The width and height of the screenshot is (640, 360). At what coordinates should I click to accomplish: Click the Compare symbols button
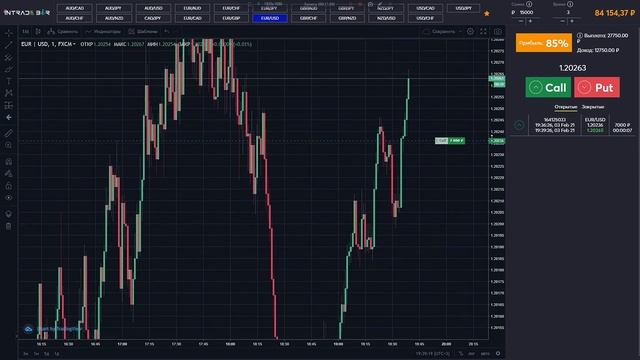pos(62,31)
